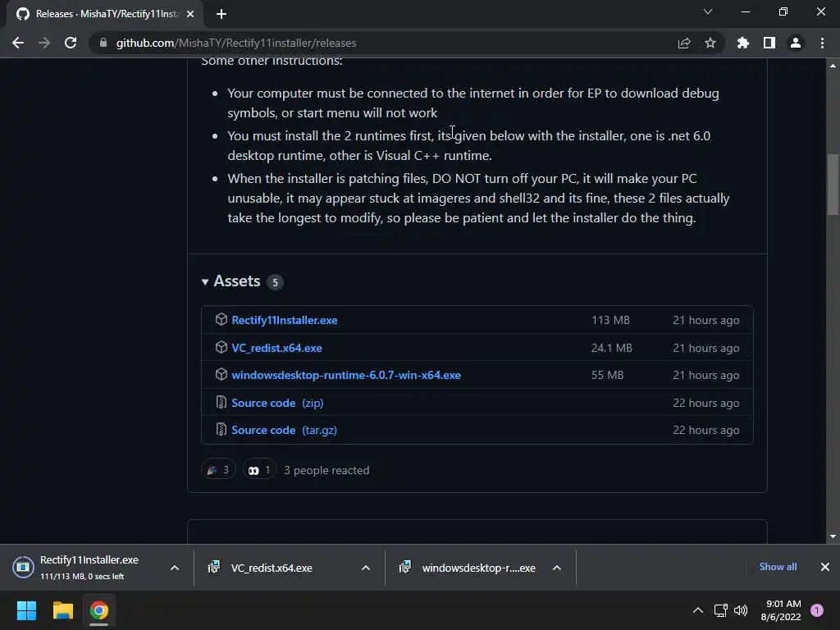Viewport: 840px width, 630px height.
Task: Expand options for Rectify11Installer.exe download
Action: click(x=175, y=568)
